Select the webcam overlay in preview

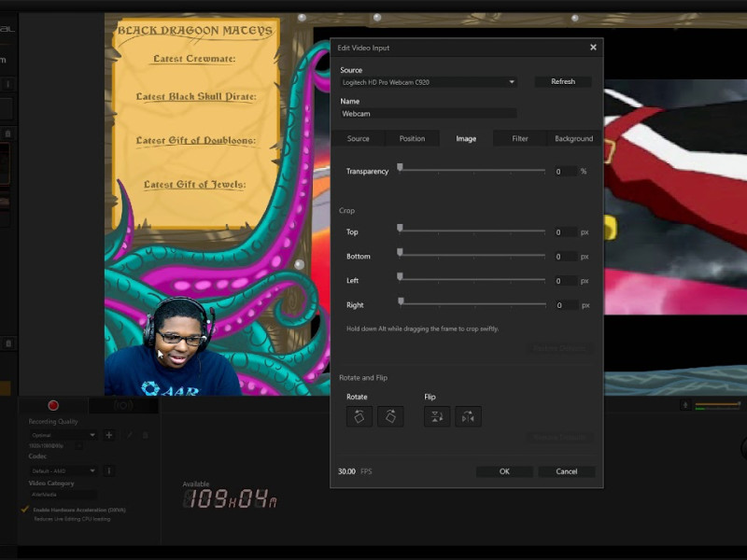pyautogui.click(x=174, y=346)
